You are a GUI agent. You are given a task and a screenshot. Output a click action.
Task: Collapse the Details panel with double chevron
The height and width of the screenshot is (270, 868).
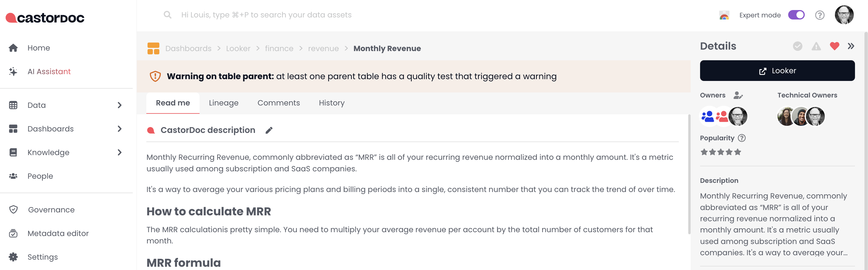tap(851, 46)
